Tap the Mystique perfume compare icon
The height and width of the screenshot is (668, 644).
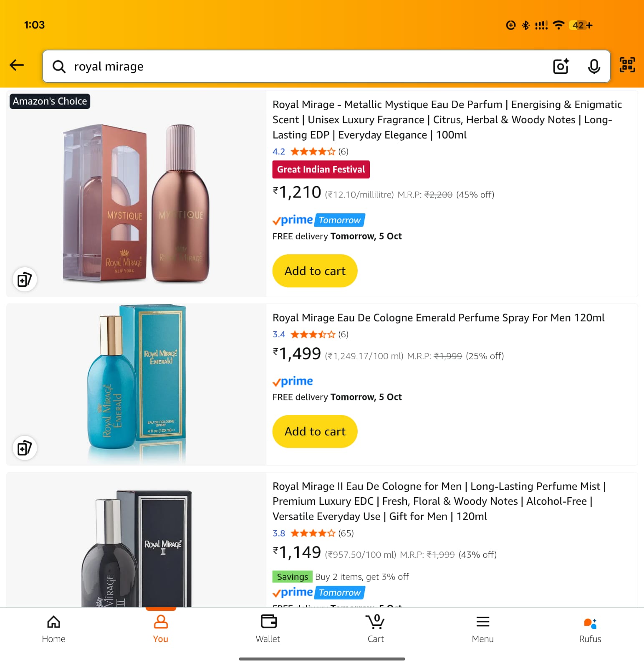(x=25, y=279)
